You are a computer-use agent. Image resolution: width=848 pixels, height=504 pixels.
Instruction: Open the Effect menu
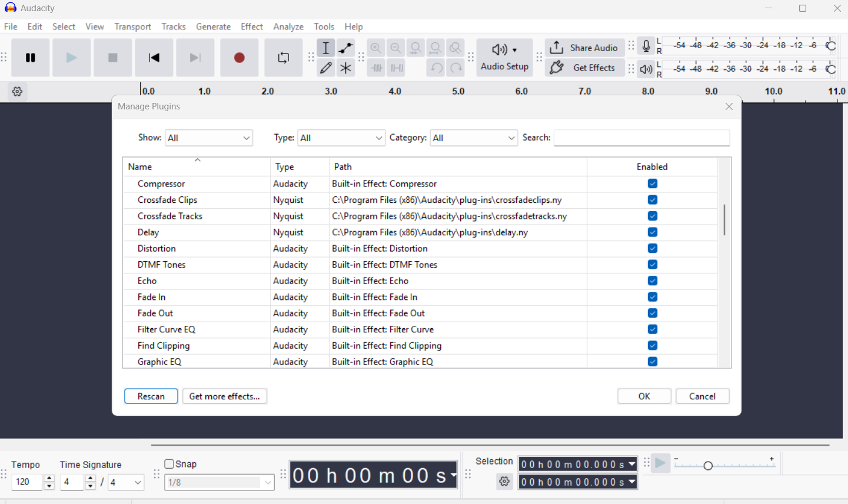pyautogui.click(x=252, y=26)
